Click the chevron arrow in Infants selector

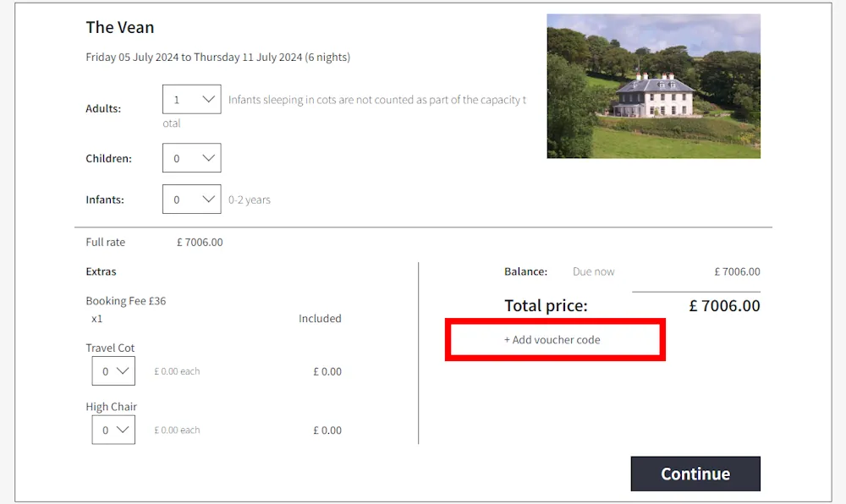coord(209,200)
